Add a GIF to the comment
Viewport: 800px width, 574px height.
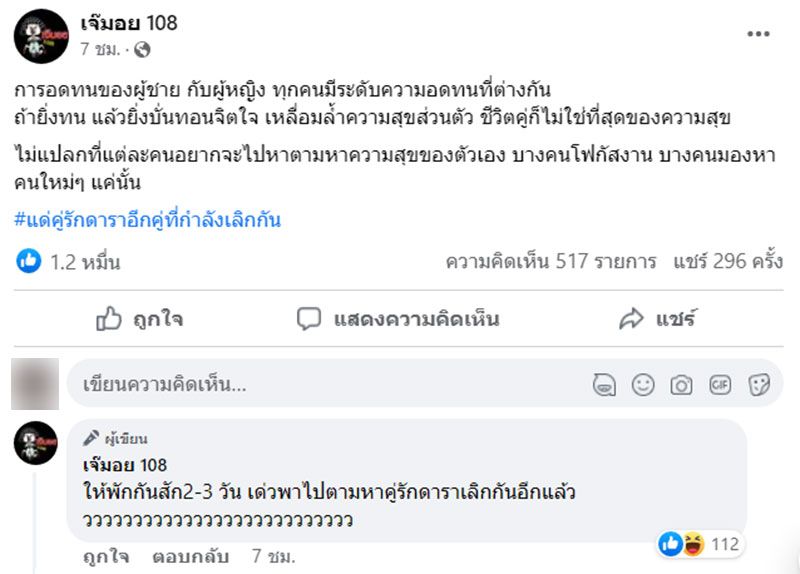[x=720, y=385]
